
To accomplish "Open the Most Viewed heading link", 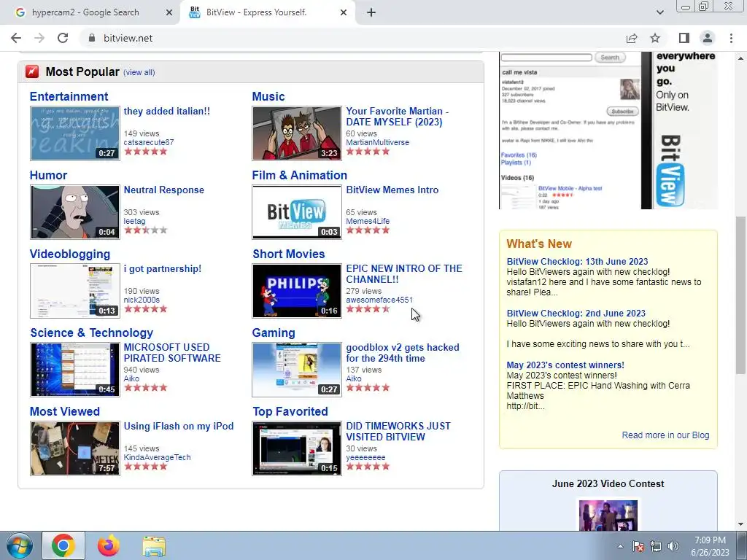I will [x=65, y=411].
